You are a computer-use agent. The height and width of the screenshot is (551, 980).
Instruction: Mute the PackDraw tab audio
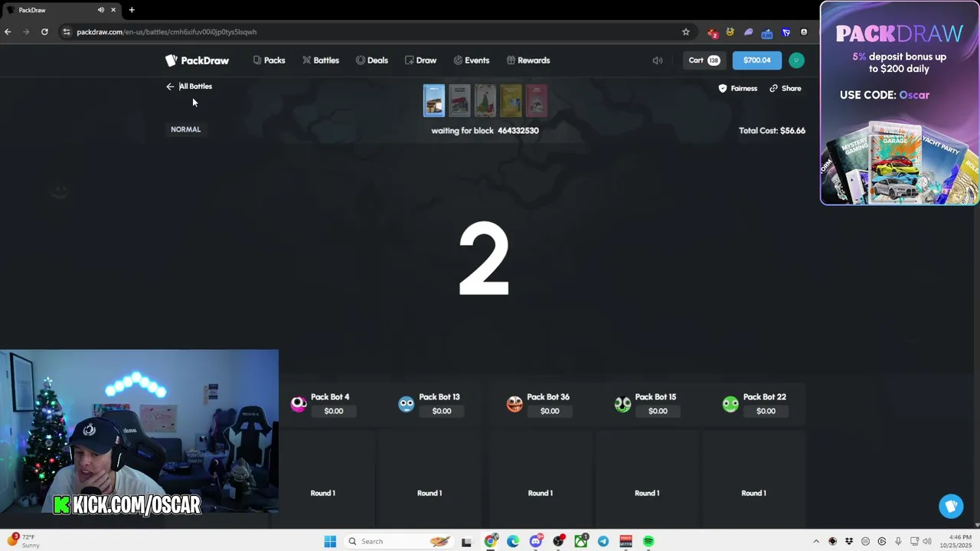101,10
